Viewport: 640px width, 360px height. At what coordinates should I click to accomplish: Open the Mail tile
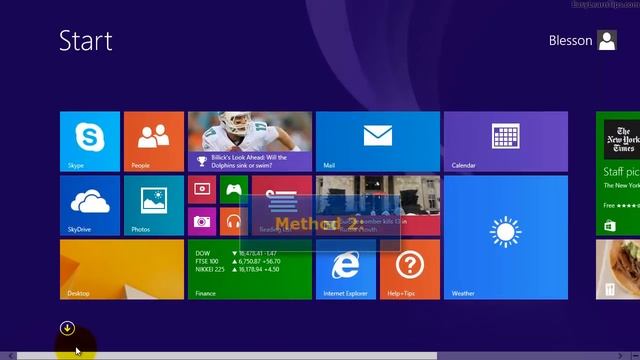coord(378,141)
